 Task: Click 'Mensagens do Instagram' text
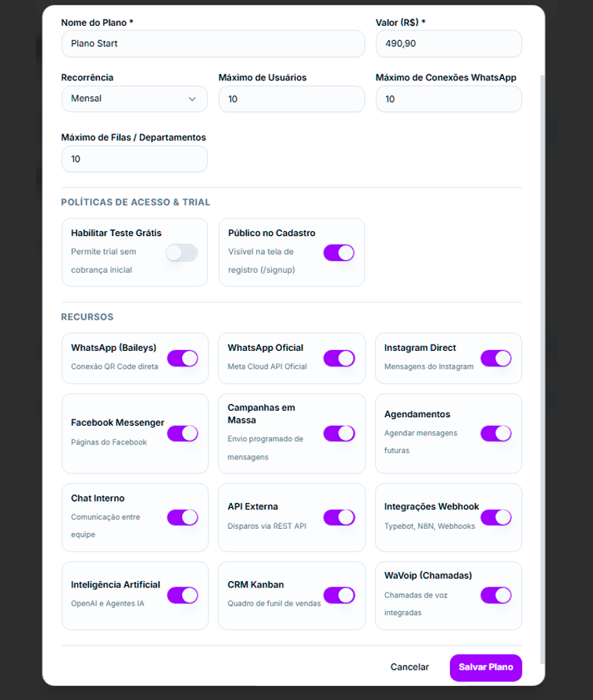[x=429, y=366]
